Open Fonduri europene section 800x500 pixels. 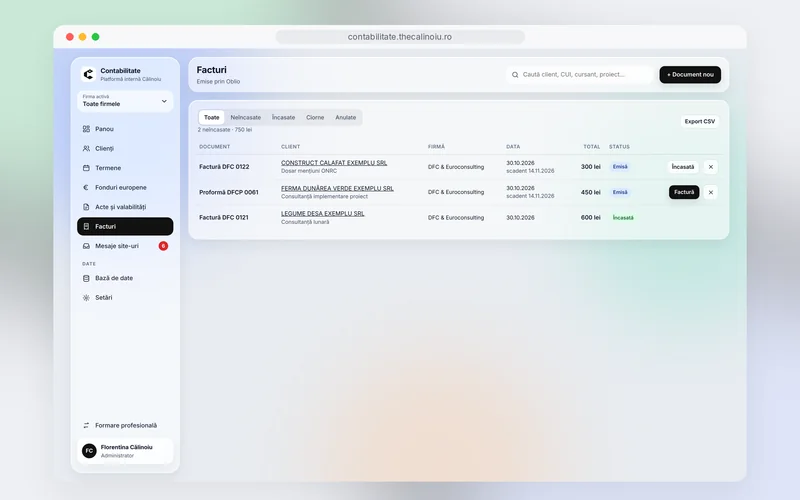point(125,187)
